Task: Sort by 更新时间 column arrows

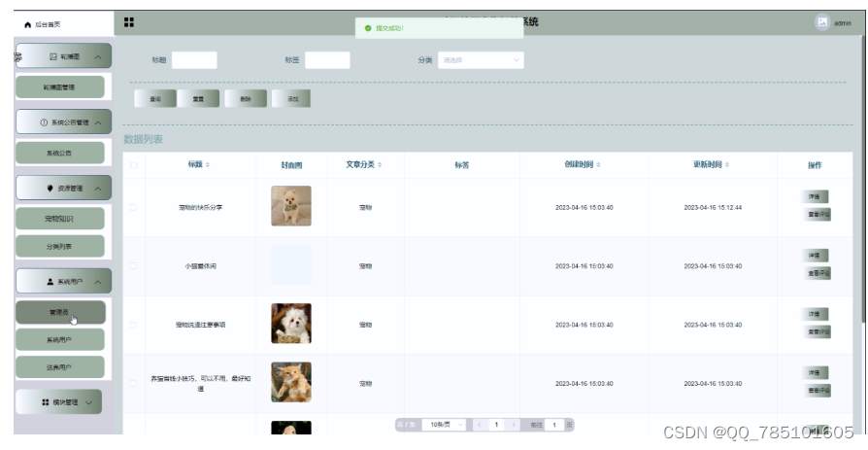Action: (x=727, y=164)
